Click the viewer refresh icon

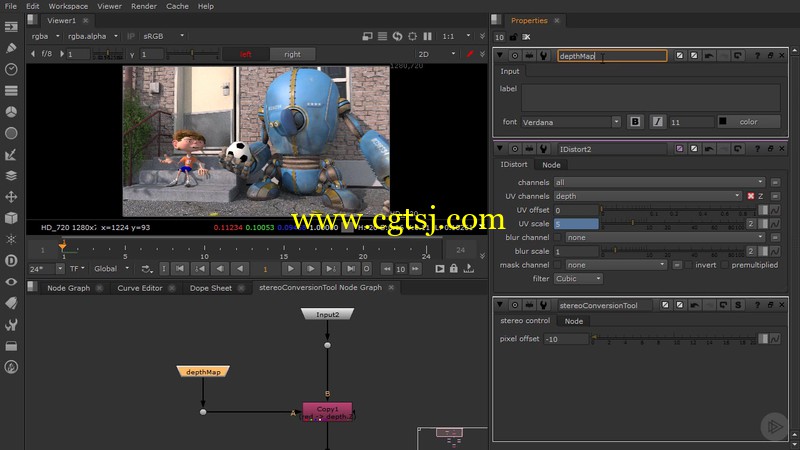397,36
